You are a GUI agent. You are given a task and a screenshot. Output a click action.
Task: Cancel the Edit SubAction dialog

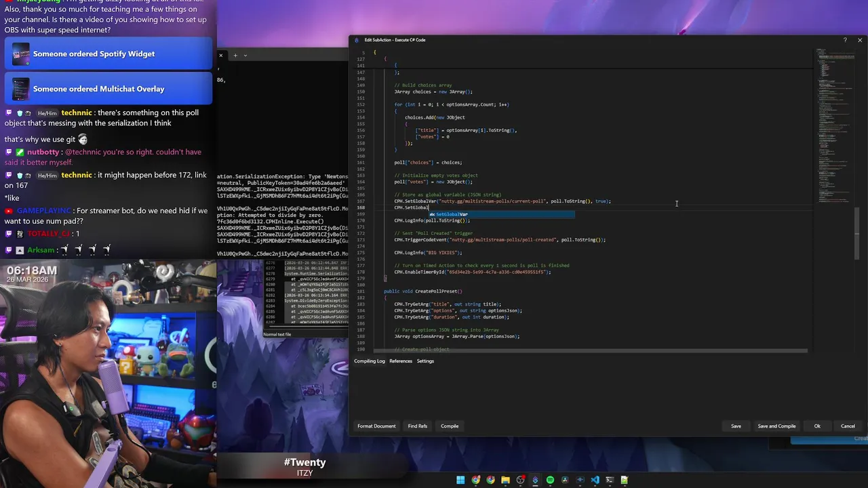[848, 426]
